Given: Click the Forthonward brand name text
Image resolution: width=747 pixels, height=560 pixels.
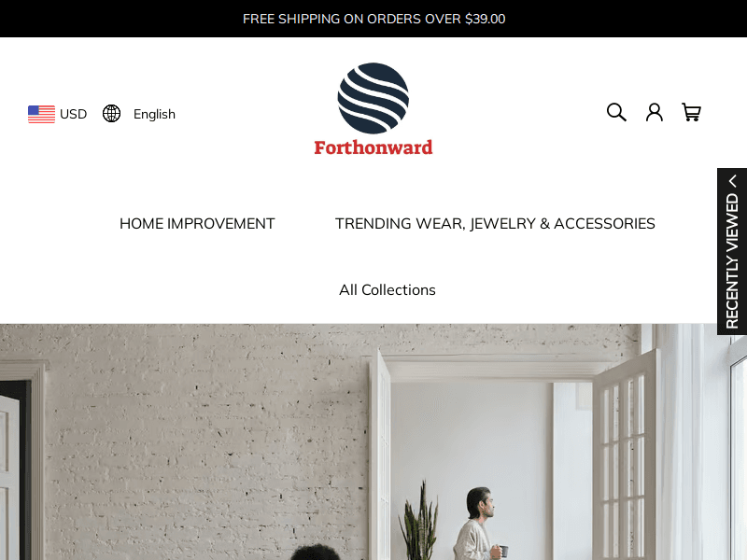Looking at the screenshot, I should click(x=373, y=147).
